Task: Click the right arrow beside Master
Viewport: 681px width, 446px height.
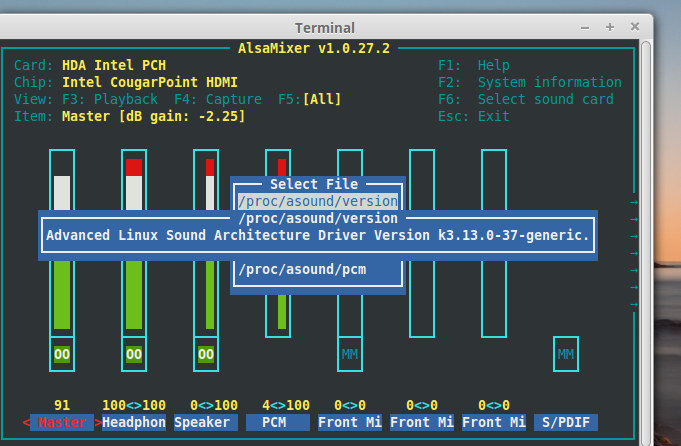Action: (98, 423)
